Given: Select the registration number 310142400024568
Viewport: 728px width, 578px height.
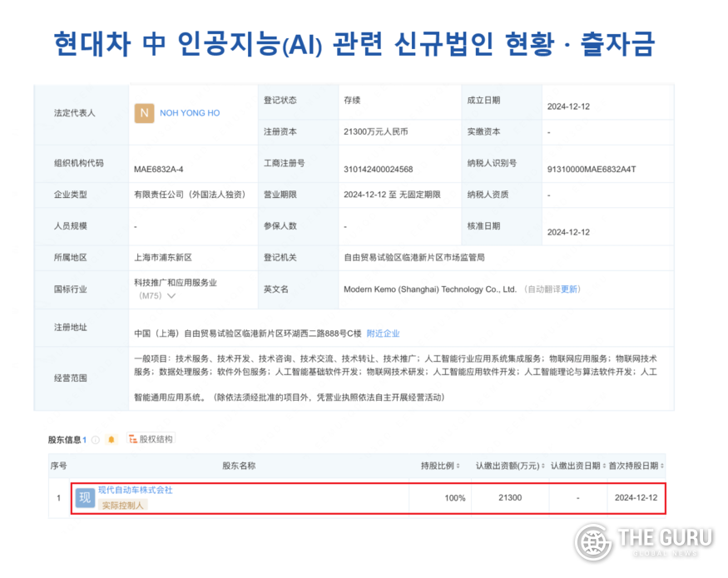Looking at the screenshot, I should [x=379, y=170].
